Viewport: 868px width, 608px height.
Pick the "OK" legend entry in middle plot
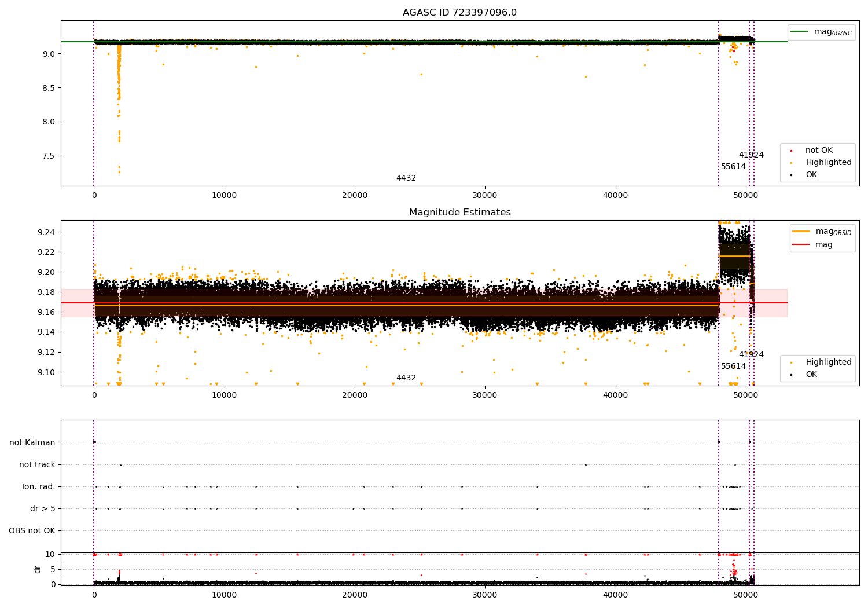pos(811,375)
